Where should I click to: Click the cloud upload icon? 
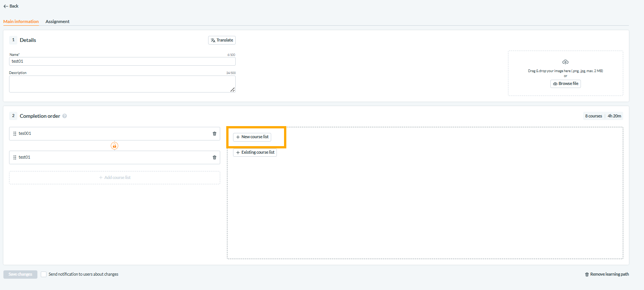coord(565,62)
